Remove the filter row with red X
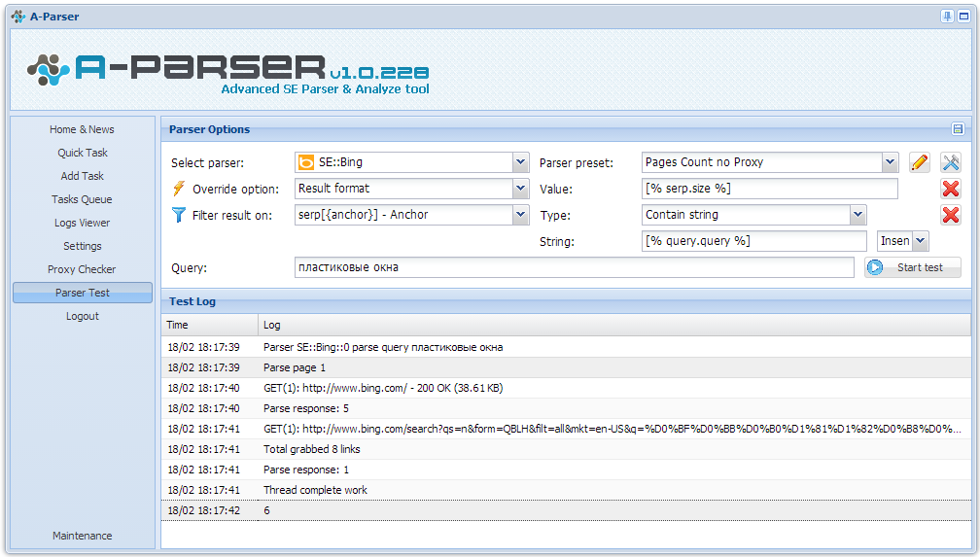Screen dimensions: 980x557 point(951,215)
